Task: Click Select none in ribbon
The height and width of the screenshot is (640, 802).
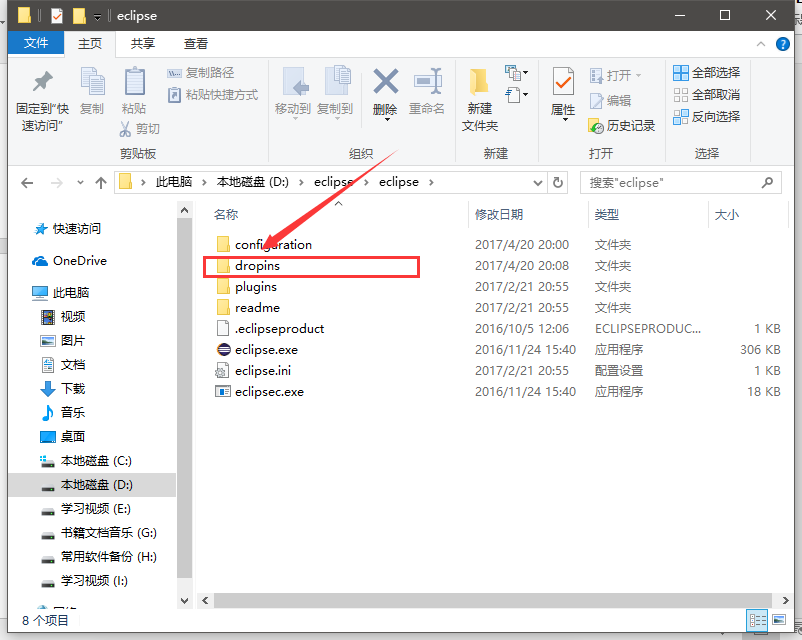Action: (x=706, y=95)
